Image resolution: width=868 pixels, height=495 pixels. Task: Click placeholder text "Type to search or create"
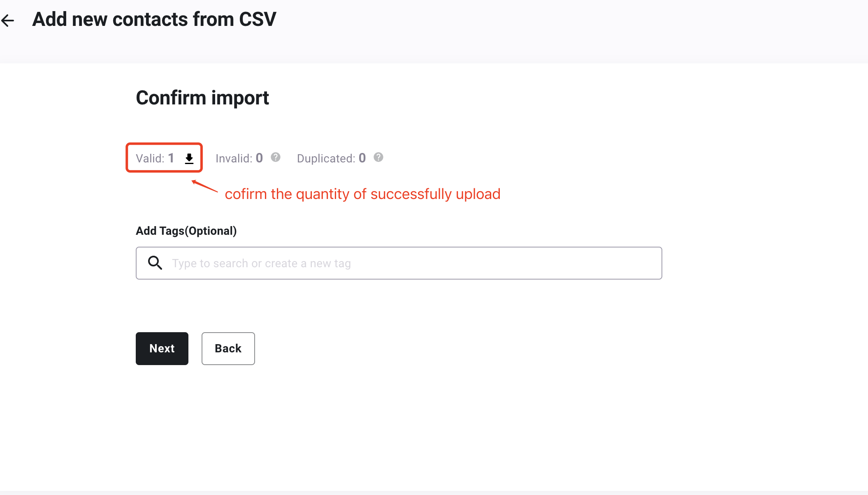[234, 264]
